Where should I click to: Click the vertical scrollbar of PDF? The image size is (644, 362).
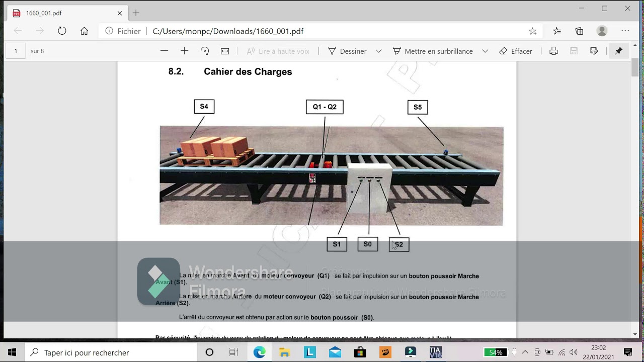point(635,68)
